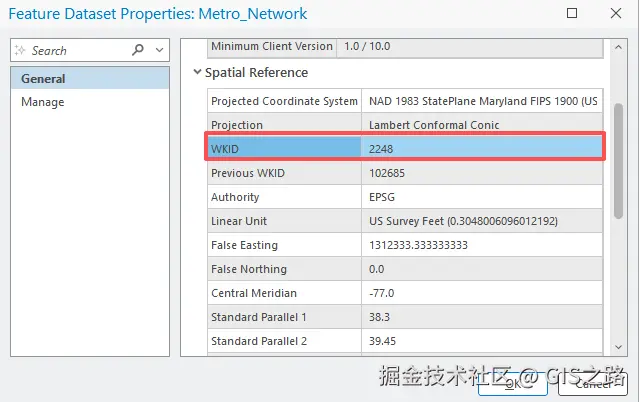
Task: Open the search options dropdown arrow
Action: tap(159, 50)
